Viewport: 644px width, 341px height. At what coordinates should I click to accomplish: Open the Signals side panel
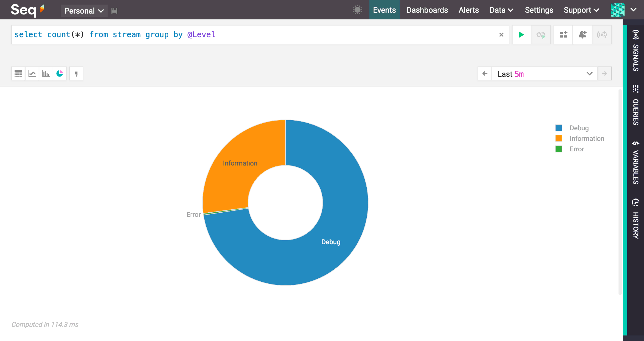click(x=636, y=50)
